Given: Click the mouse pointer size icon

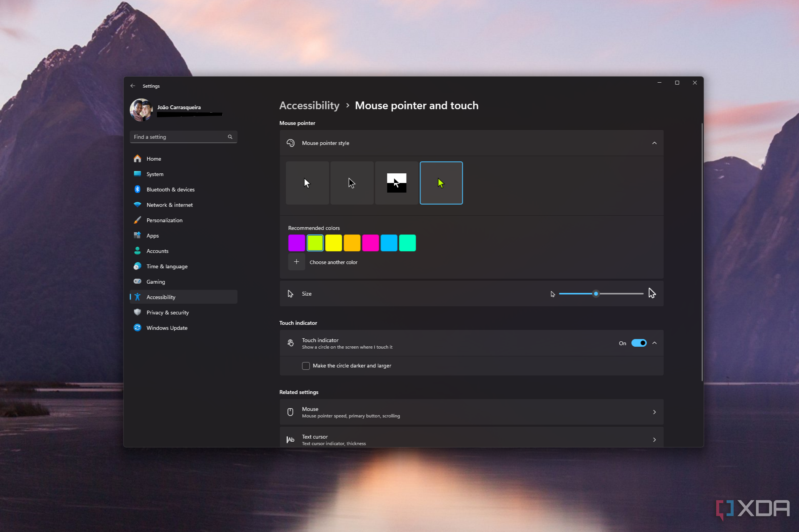Looking at the screenshot, I should pyautogui.click(x=290, y=293).
